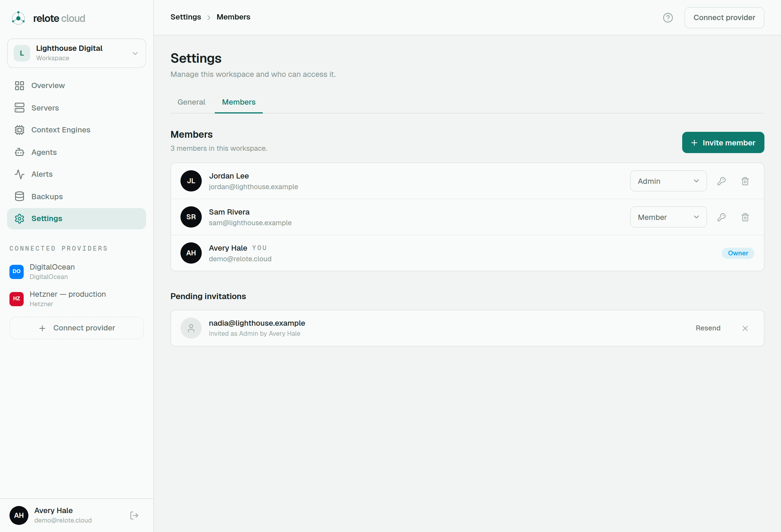Click the YOU label beside Avery Hale
This screenshot has height=532, width=781.
[x=259, y=248]
